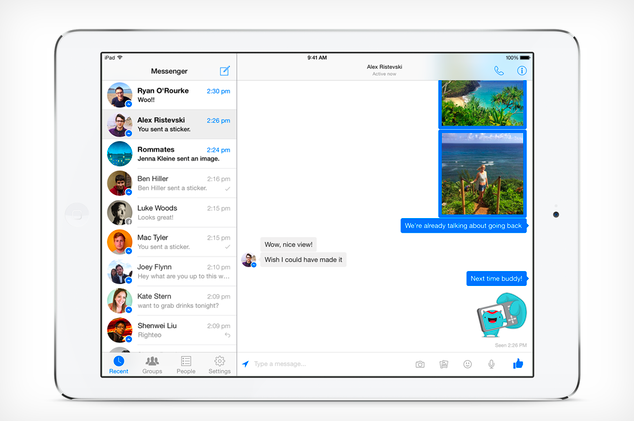Tap the battery indicator in status bar
Viewport: 634px width, 421px height.
coord(525,58)
